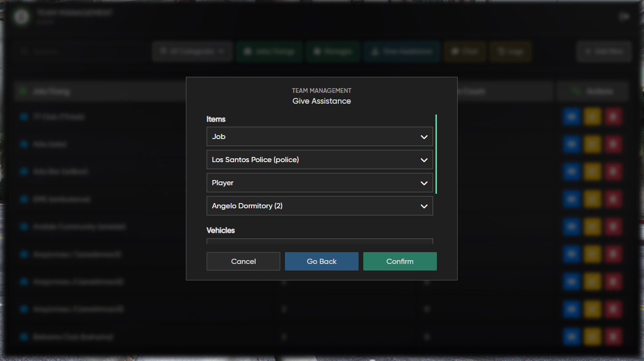Click the Chat bubble icon in the toolbar
The height and width of the screenshot is (361, 644).
pos(454,51)
